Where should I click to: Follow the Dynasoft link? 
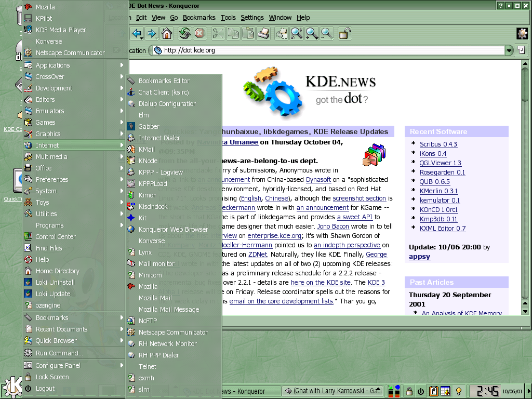tap(318, 179)
